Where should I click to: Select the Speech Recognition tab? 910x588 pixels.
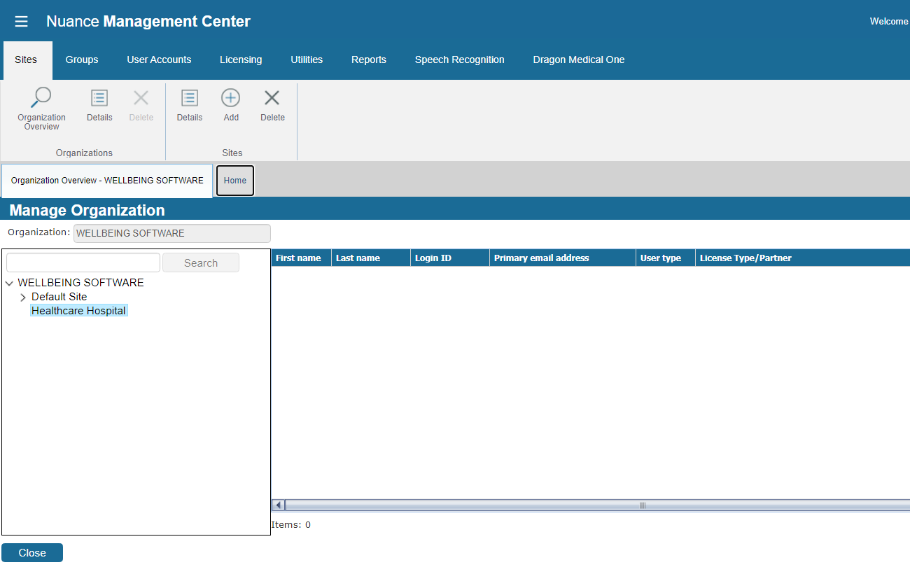click(460, 59)
